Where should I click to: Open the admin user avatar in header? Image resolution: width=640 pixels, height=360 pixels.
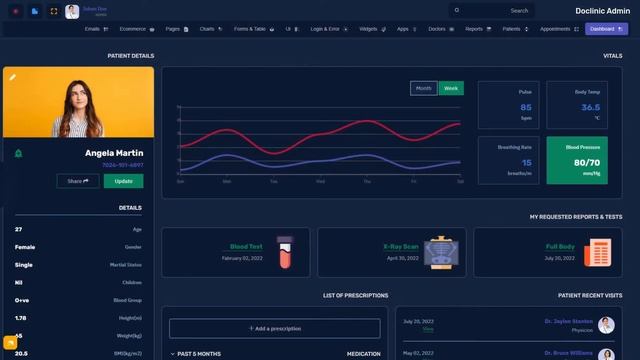[x=72, y=11]
